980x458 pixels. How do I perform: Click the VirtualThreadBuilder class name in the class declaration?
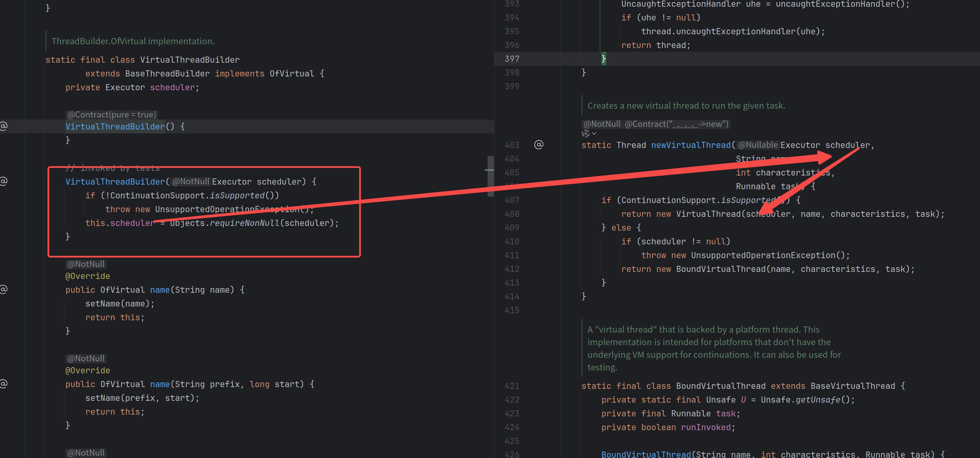(190, 60)
